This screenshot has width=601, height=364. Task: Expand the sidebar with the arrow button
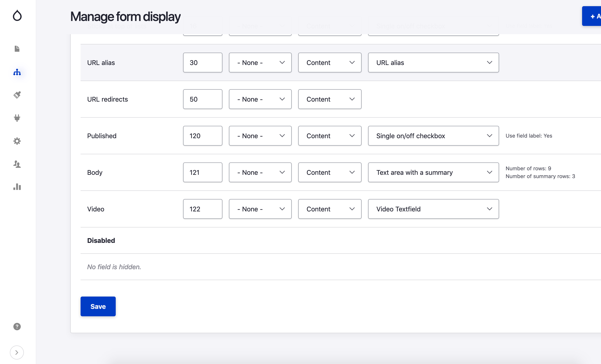(17, 352)
